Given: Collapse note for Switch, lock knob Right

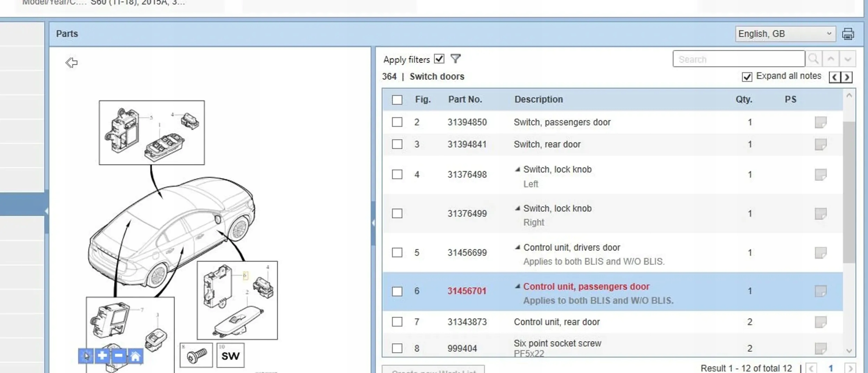Looking at the screenshot, I should [517, 208].
